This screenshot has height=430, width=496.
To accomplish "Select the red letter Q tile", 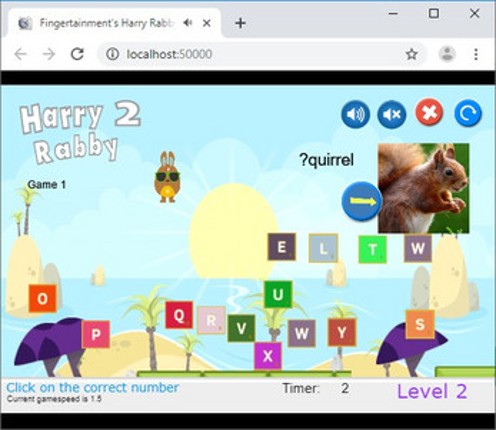I will coord(179,315).
